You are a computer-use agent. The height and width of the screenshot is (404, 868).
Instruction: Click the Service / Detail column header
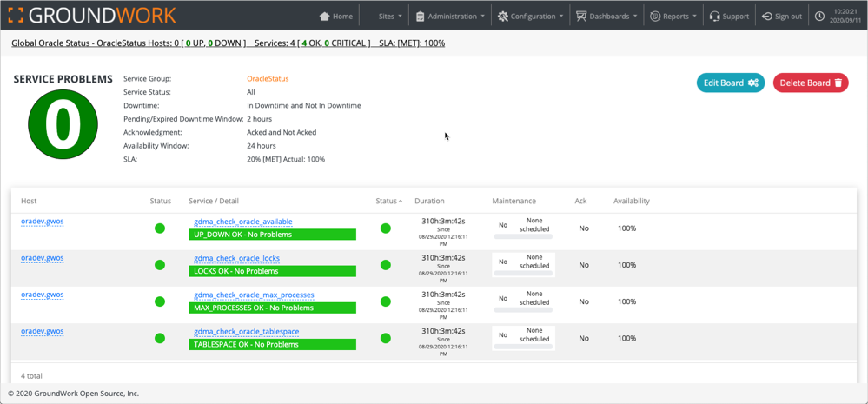coord(214,201)
